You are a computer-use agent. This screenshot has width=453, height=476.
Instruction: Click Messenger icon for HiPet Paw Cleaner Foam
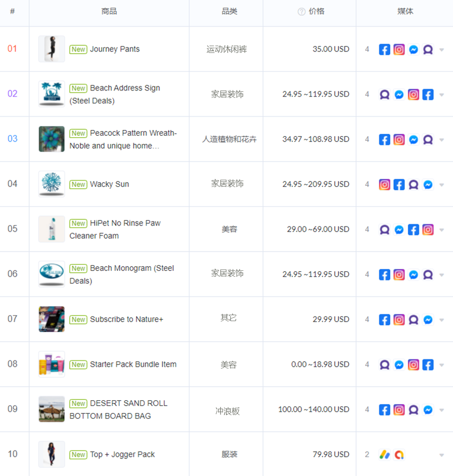399,229
